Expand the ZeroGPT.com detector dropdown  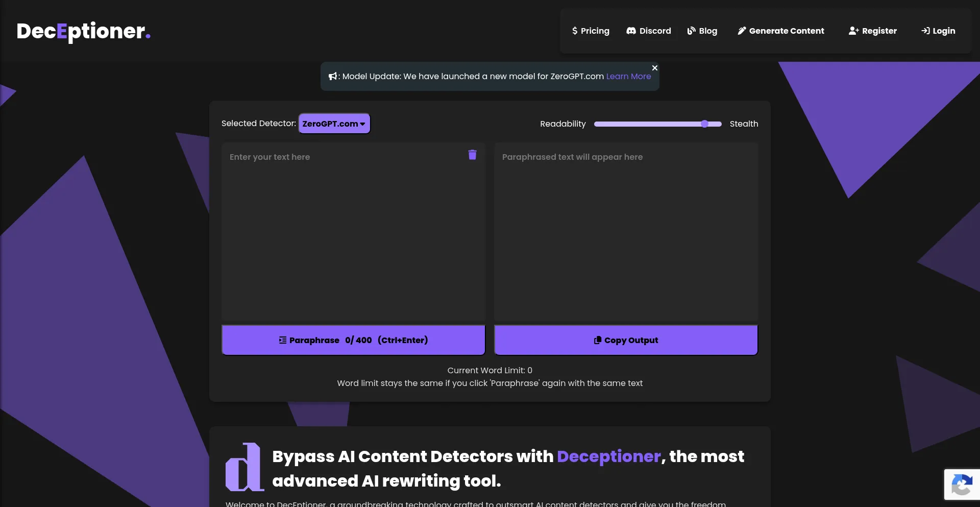pos(334,124)
